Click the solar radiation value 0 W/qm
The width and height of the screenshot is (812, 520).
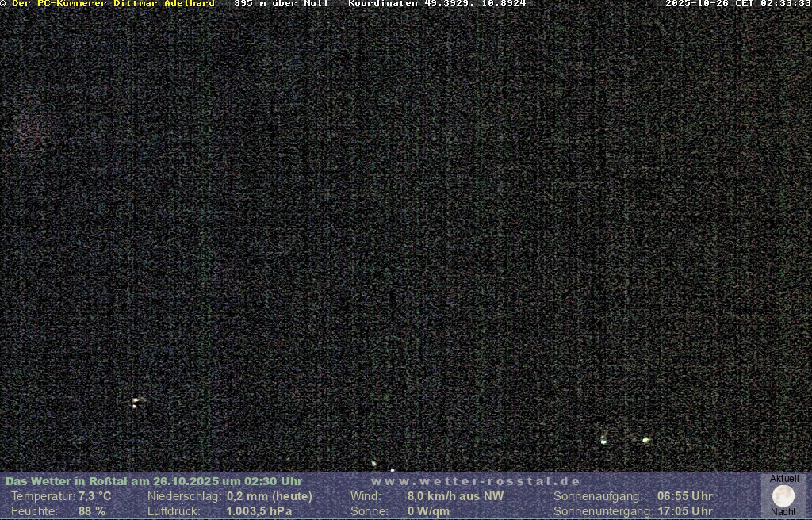coord(428,511)
